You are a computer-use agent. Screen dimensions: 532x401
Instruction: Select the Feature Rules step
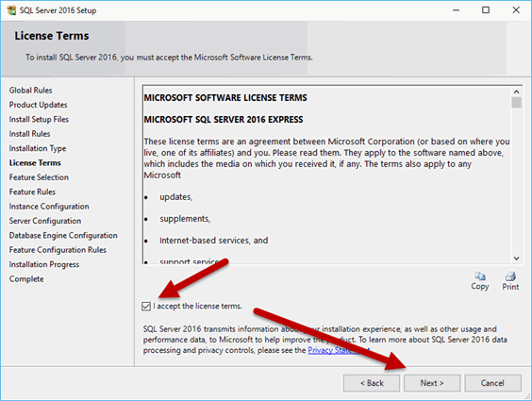(x=32, y=192)
